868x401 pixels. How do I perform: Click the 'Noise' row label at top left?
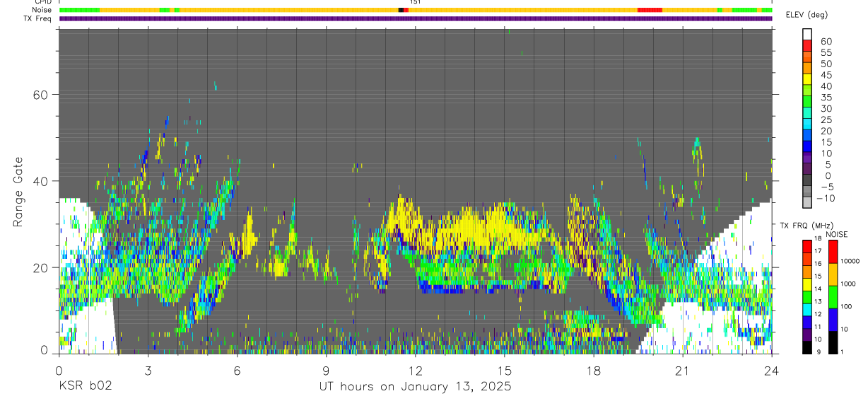[43, 10]
